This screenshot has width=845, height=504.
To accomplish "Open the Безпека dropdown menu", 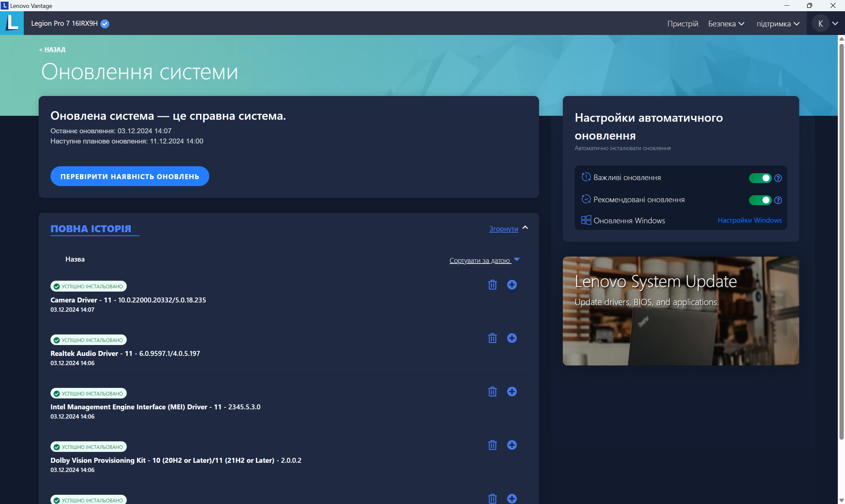I will [x=727, y=23].
